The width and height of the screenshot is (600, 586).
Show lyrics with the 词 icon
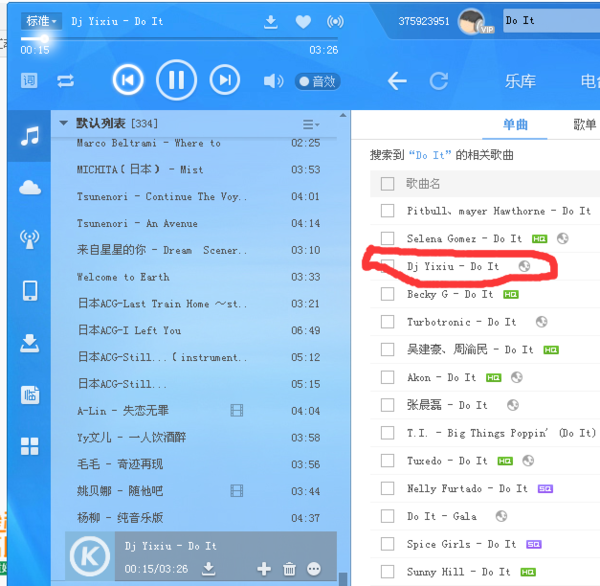click(x=29, y=81)
